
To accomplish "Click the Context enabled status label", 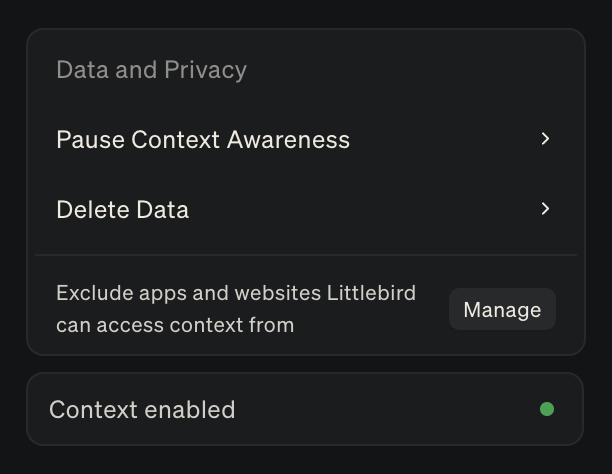I will coord(142,409).
